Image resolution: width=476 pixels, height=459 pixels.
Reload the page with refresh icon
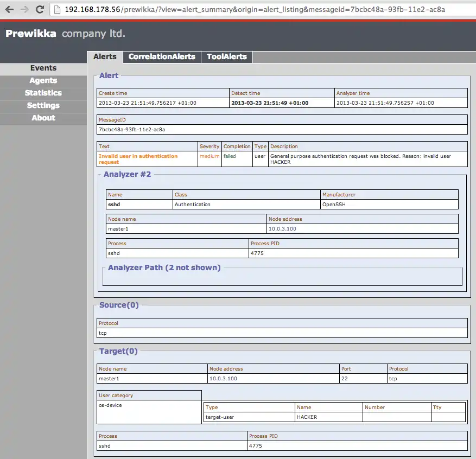coord(40,9)
